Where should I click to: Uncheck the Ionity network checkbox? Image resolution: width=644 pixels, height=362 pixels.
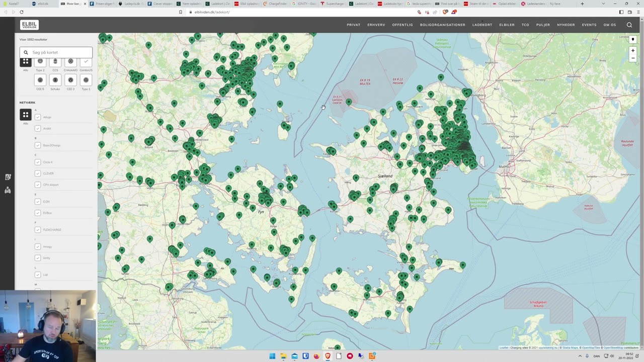coord(38,258)
